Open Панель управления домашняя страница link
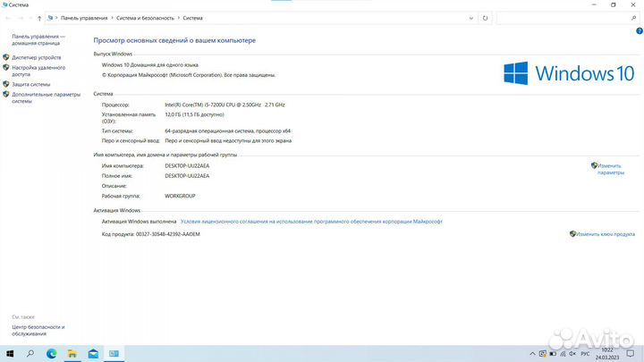Screen dimensions: 644x362 38,39
